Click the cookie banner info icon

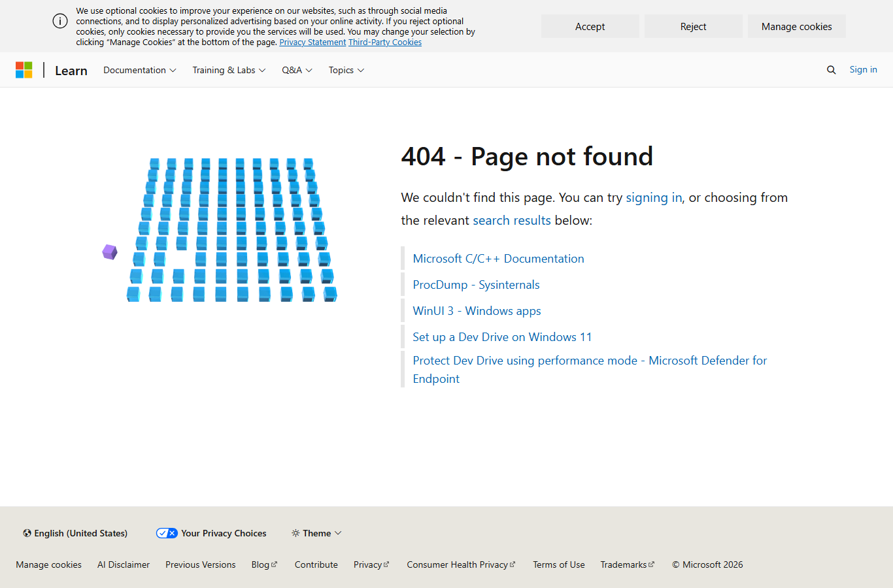click(x=60, y=21)
